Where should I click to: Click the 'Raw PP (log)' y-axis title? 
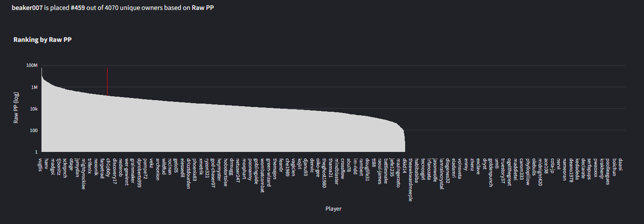tap(16, 108)
